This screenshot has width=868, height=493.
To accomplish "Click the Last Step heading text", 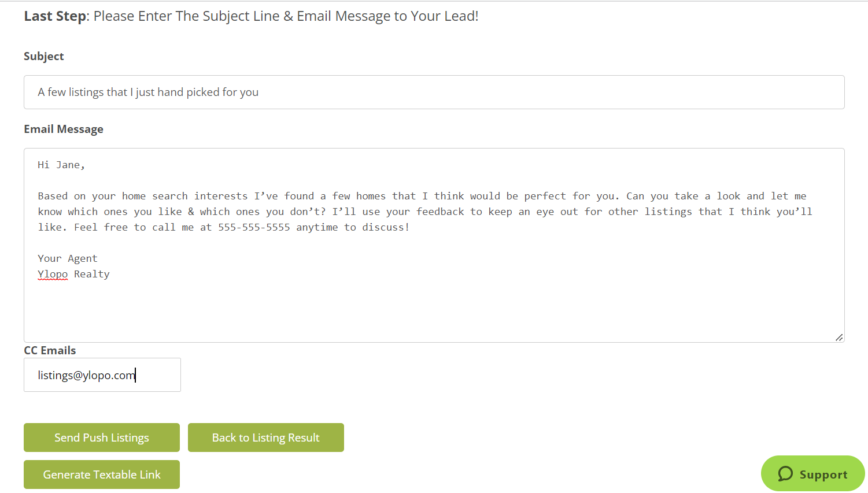I will point(55,16).
